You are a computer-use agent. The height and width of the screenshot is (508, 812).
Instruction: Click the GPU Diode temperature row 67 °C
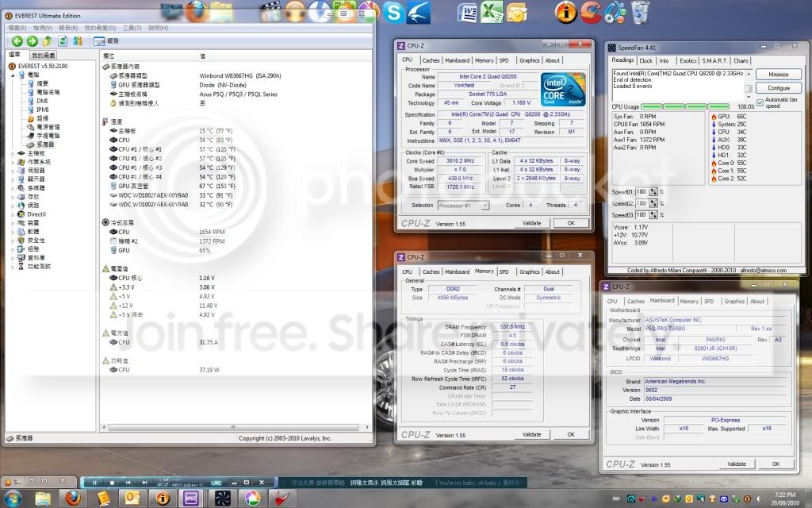tap(171, 186)
